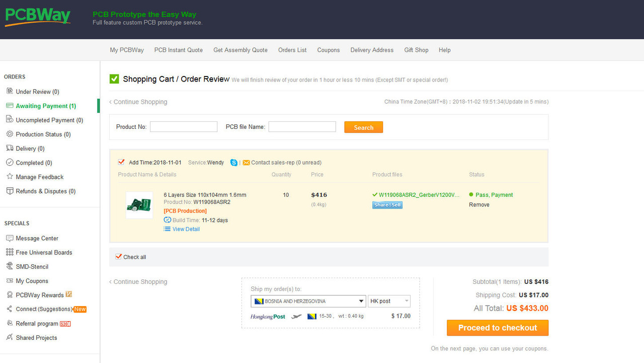Image resolution: width=644 pixels, height=363 pixels.
Task: Open the Gerber file W119068ASR2 link
Action: pyautogui.click(x=419, y=195)
